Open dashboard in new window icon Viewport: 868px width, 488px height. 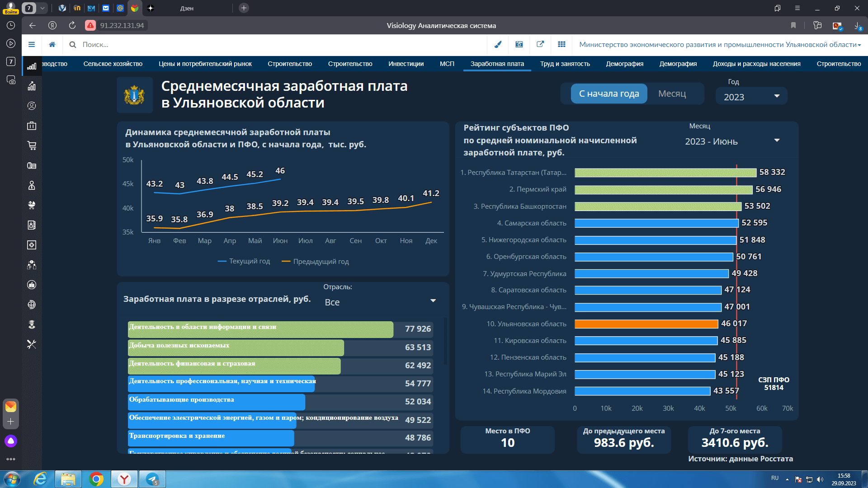click(540, 44)
